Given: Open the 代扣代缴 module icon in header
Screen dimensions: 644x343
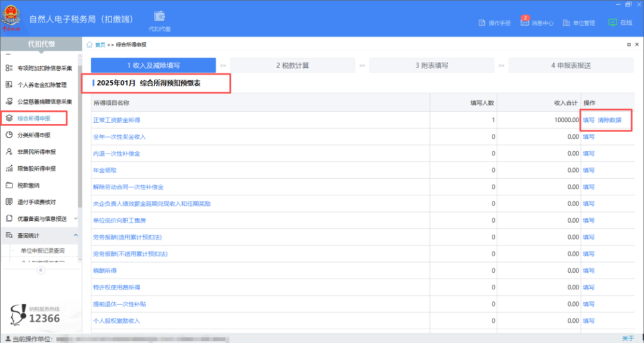Looking at the screenshot, I should 159,17.
